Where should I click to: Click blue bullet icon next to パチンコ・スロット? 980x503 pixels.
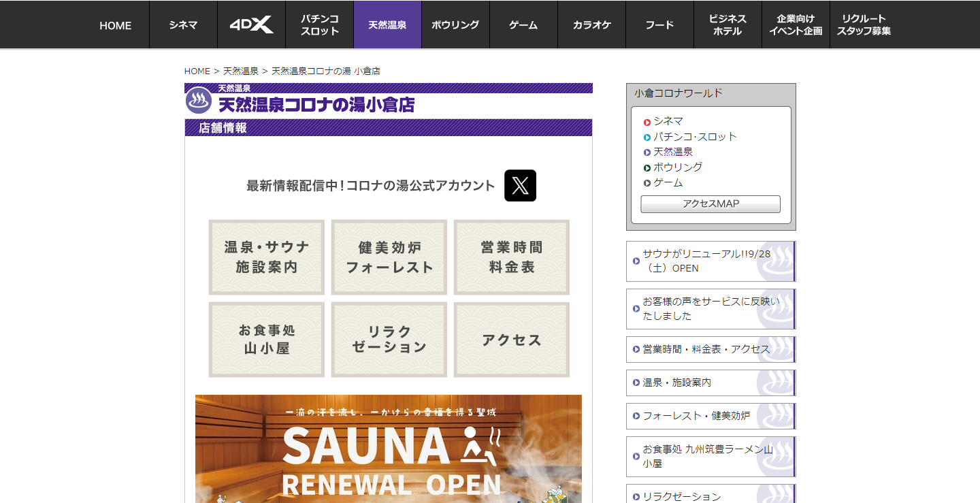pyautogui.click(x=647, y=137)
